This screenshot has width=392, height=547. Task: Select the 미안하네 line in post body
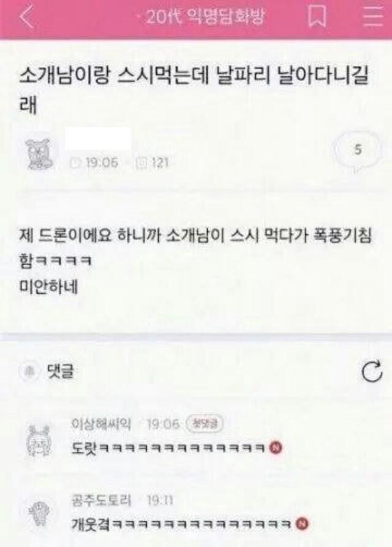(x=48, y=287)
